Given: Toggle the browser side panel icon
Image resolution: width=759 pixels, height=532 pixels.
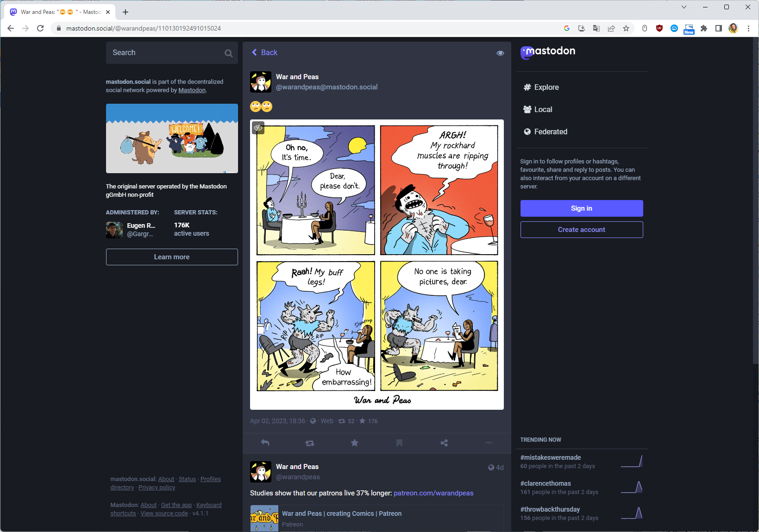Looking at the screenshot, I should pos(719,28).
